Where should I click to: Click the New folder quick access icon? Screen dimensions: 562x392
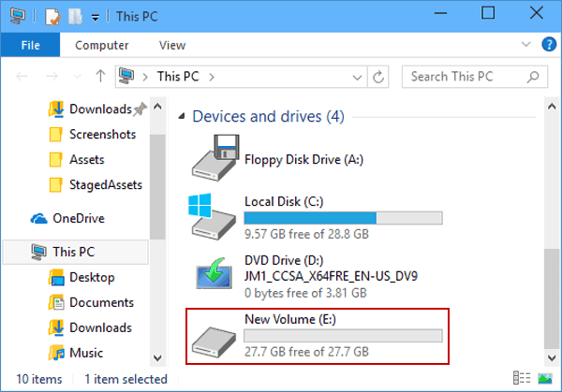click(x=75, y=17)
